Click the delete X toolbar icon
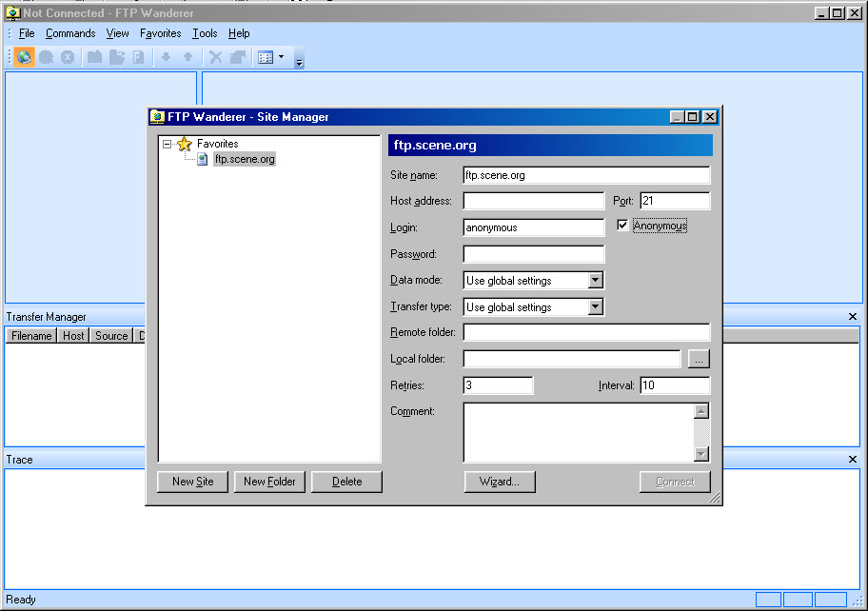Image resolution: width=868 pixels, height=611 pixels. tap(216, 57)
